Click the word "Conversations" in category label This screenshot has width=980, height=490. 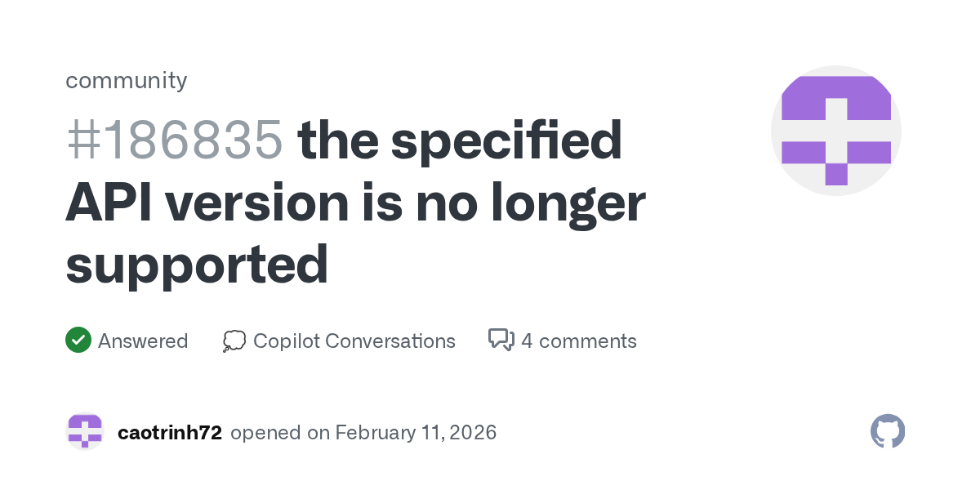click(x=390, y=341)
